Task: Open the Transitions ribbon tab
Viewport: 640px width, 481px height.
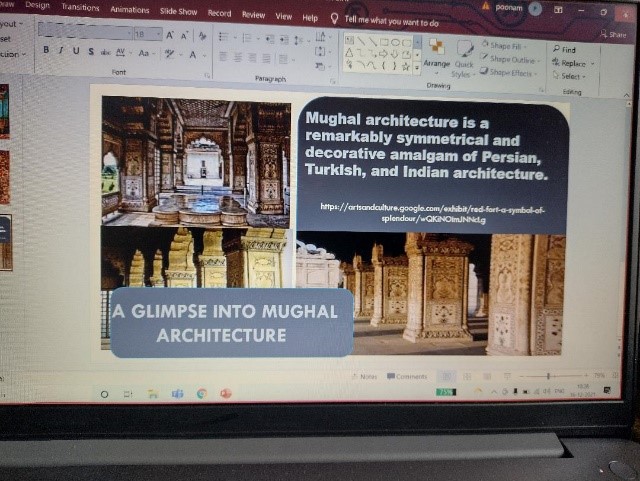Action: click(80, 7)
